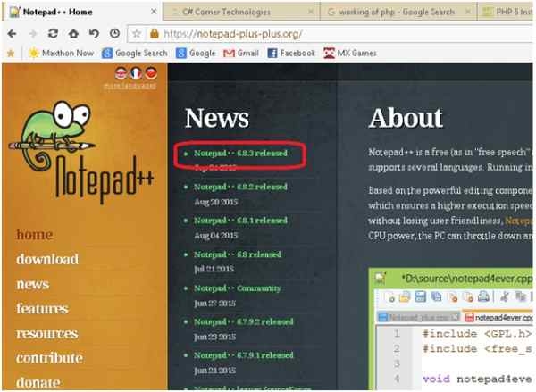The height and width of the screenshot is (392, 536).
Task: Close the working of php tab
Action: [467, 12]
